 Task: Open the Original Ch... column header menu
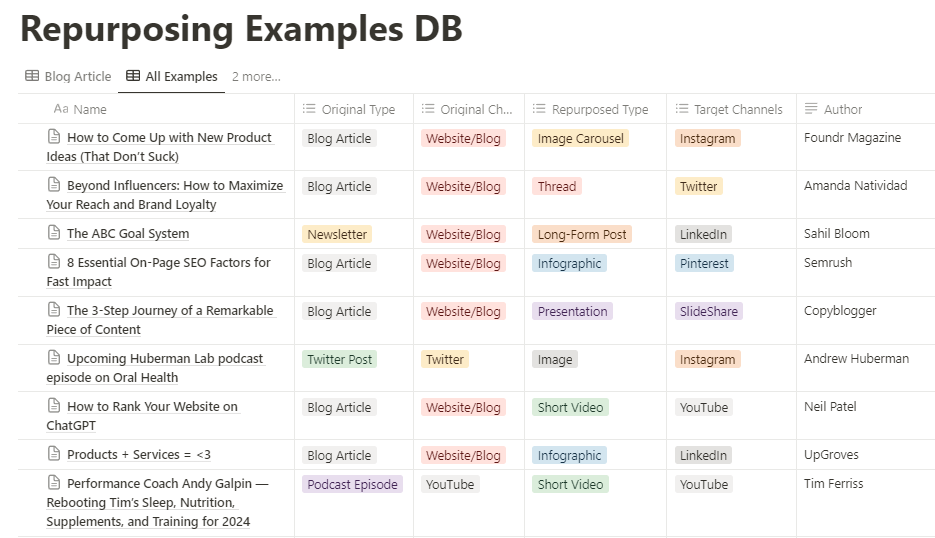(476, 109)
